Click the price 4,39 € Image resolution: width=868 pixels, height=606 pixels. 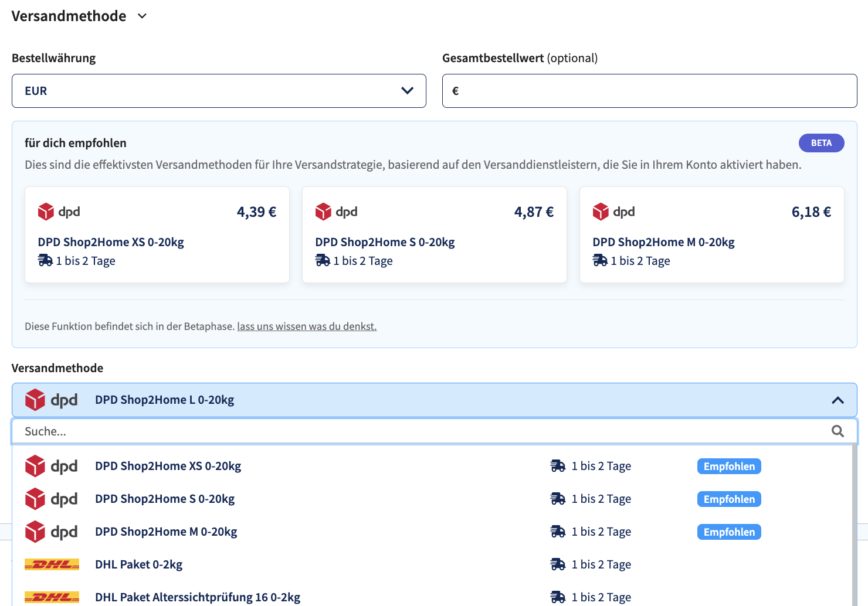pyautogui.click(x=256, y=212)
